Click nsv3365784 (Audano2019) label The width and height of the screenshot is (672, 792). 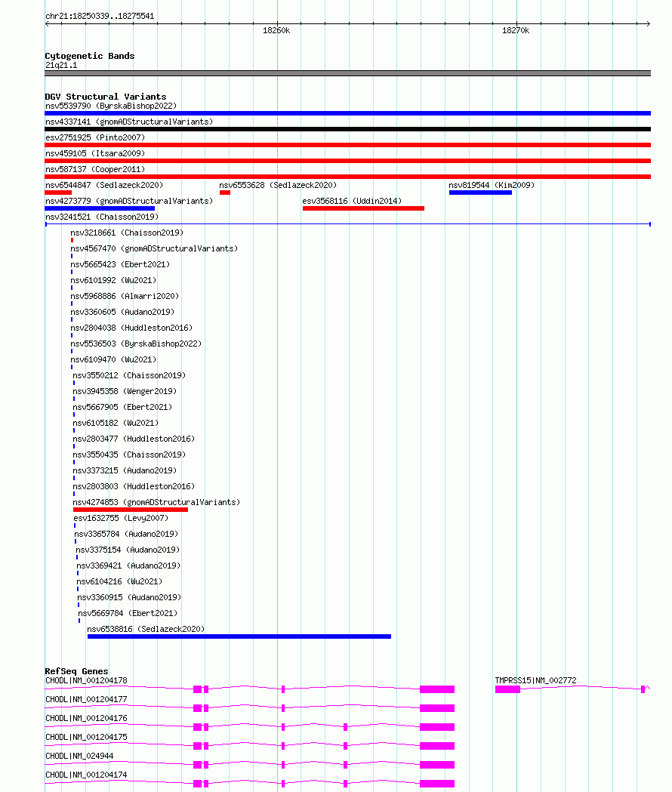tap(126, 535)
